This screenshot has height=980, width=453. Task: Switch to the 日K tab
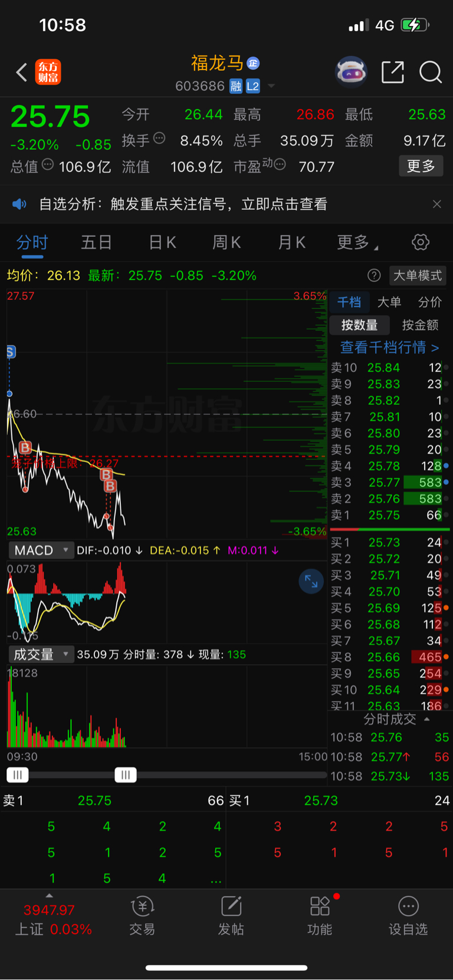(x=162, y=242)
